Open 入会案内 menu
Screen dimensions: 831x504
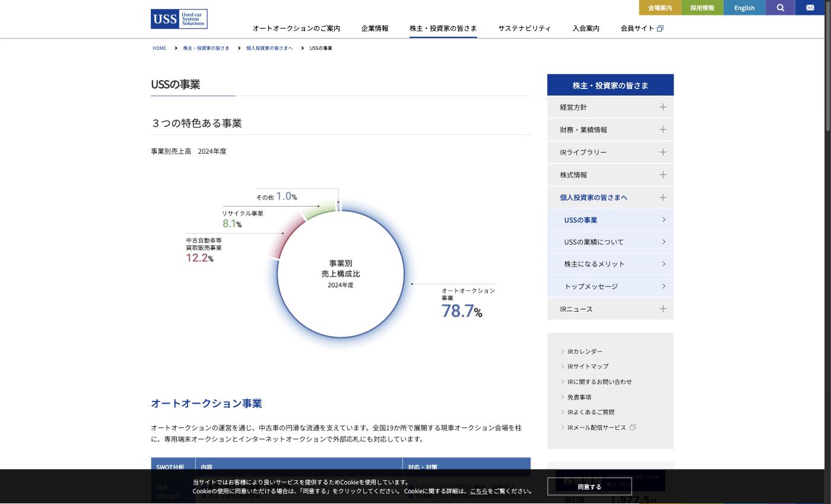coord(586,28)
